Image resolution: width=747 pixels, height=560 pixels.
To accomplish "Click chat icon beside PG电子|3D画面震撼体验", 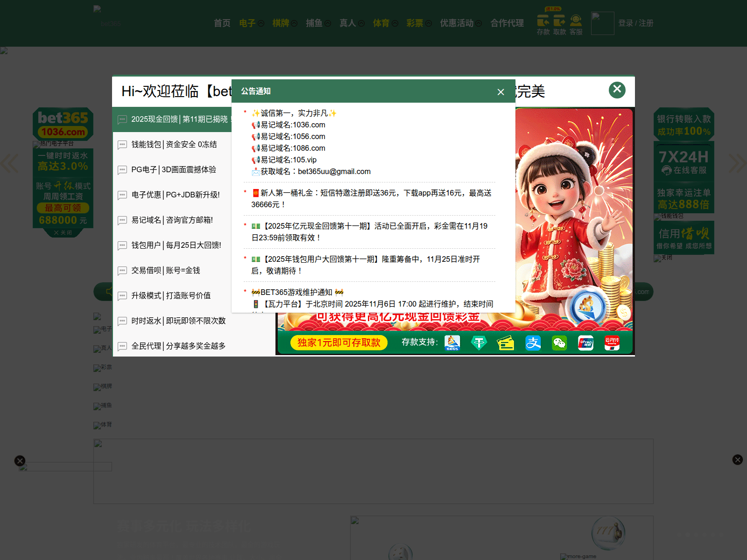I will click(122, 170).
